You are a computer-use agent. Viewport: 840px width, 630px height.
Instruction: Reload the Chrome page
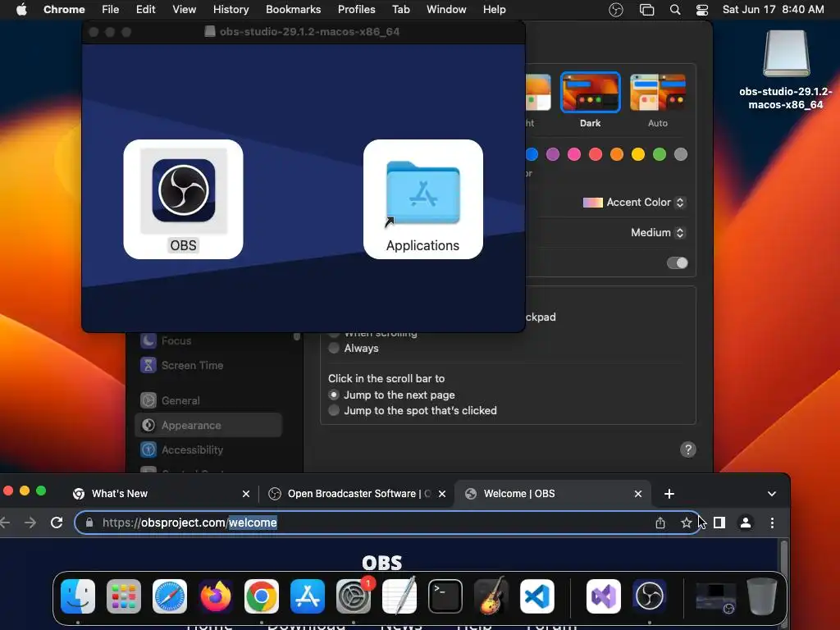pos(57,523)
